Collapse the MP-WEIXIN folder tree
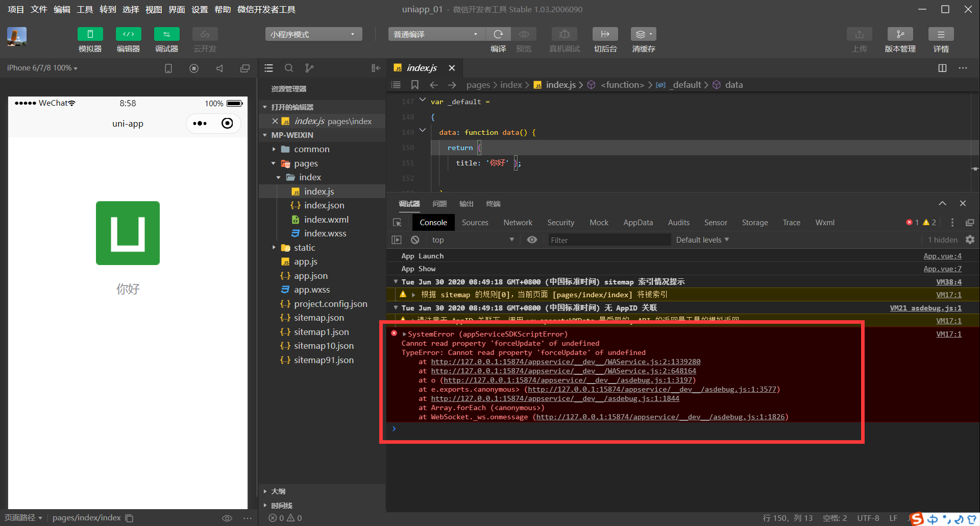The height and width of the screenshot is (526, 980). [x=265, y=135]
